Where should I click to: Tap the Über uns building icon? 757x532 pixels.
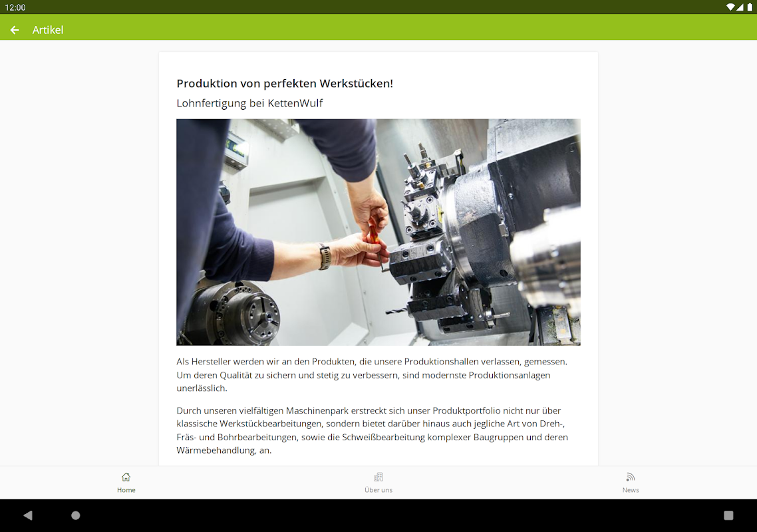[378, 477]
